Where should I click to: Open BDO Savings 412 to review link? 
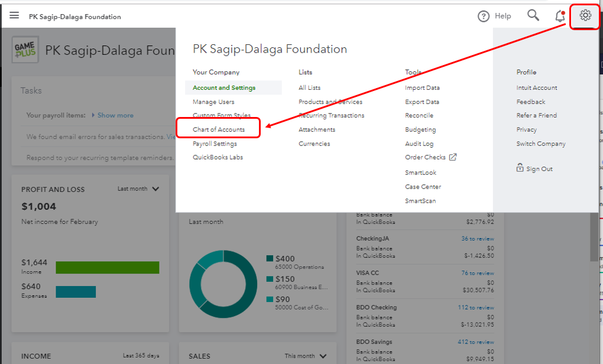(x=476, y=342)
